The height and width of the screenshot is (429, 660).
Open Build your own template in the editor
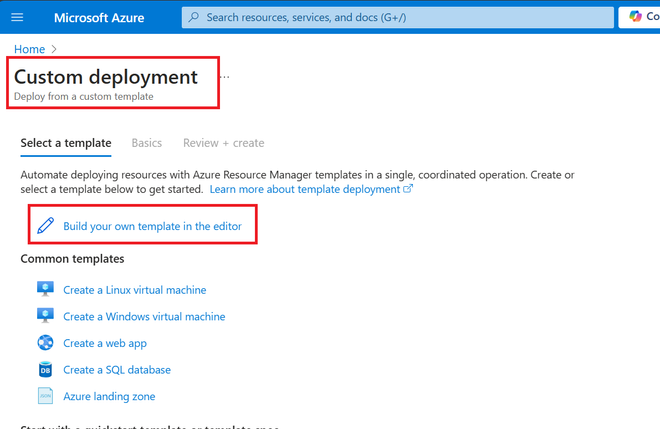(152, 226)
